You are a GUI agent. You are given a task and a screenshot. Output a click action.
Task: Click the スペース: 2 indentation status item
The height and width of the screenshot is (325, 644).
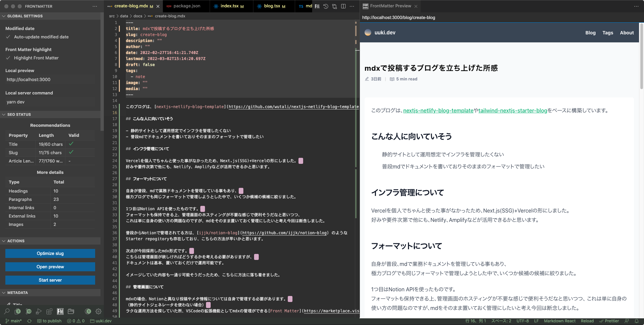(x=501, y=321)
